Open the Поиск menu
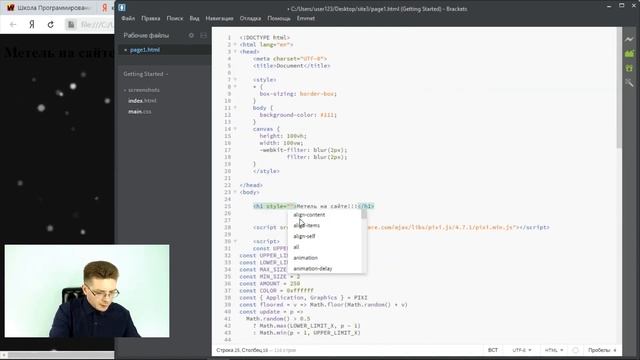Screen dimensions: 640x360 [175, 18]
